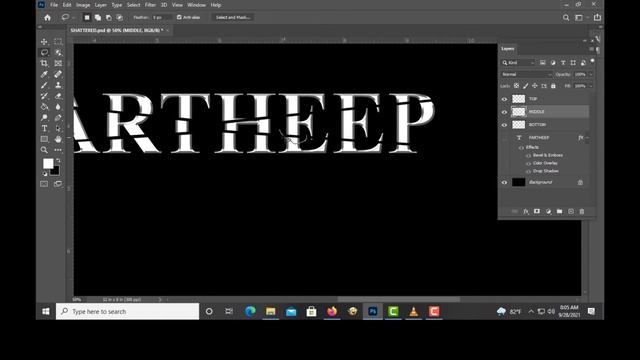Select the Brush tool
Screen dimensions: 640x360
click(44, 85)
